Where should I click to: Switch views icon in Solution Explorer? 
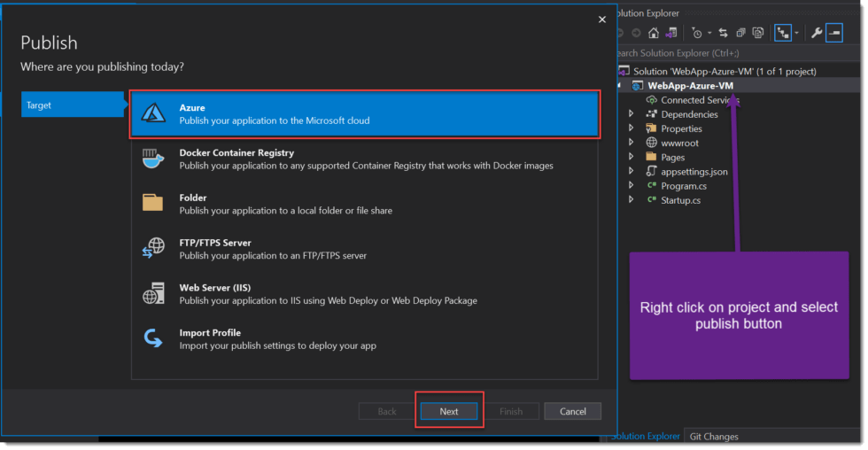[671, 33]
